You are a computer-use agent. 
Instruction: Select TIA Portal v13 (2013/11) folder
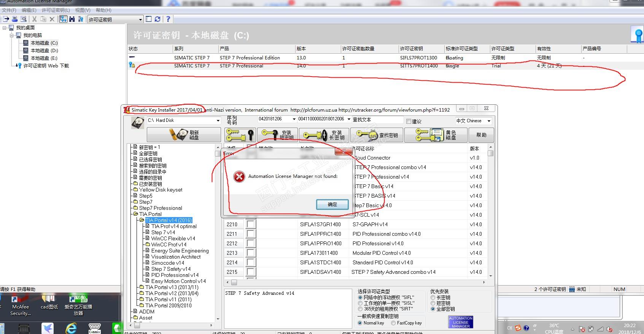[x=172, y=287]
